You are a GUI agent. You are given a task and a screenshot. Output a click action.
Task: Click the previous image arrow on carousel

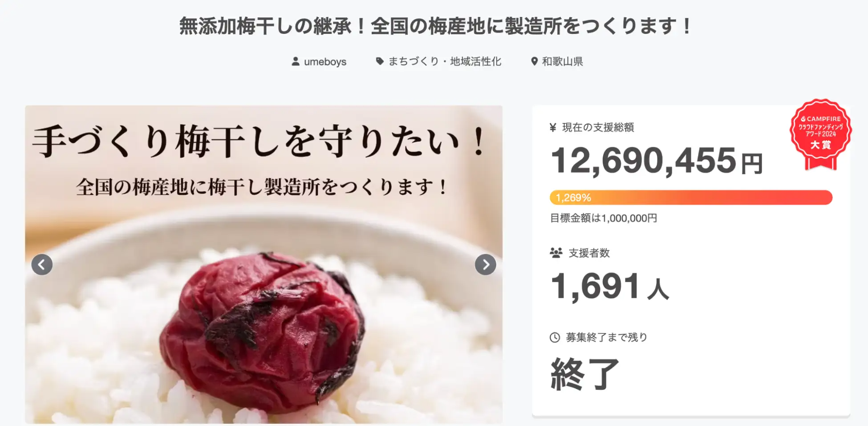(x=42, y=264)
